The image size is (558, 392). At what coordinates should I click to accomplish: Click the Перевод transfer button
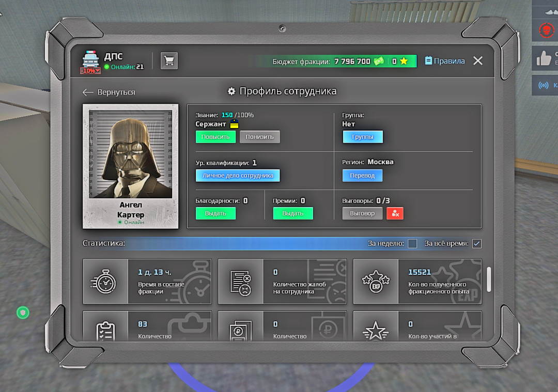(x=362, y=176)
